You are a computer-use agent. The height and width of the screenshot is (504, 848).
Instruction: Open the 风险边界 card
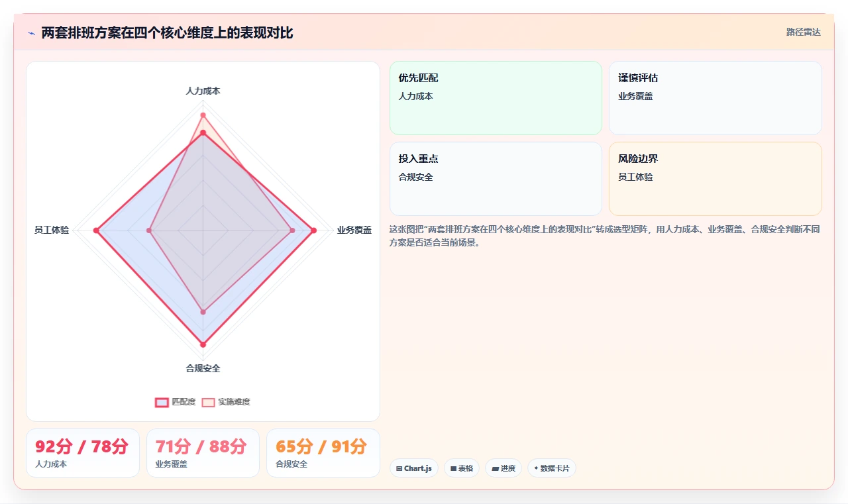click(715, 179)
